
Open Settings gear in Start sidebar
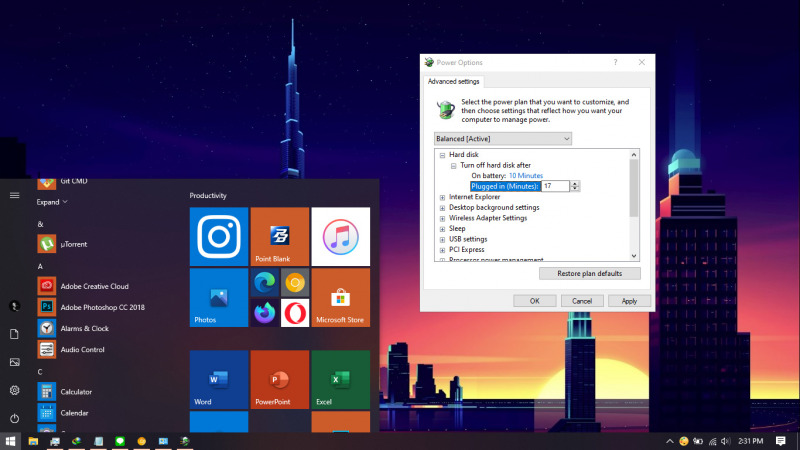pos(14,390)
